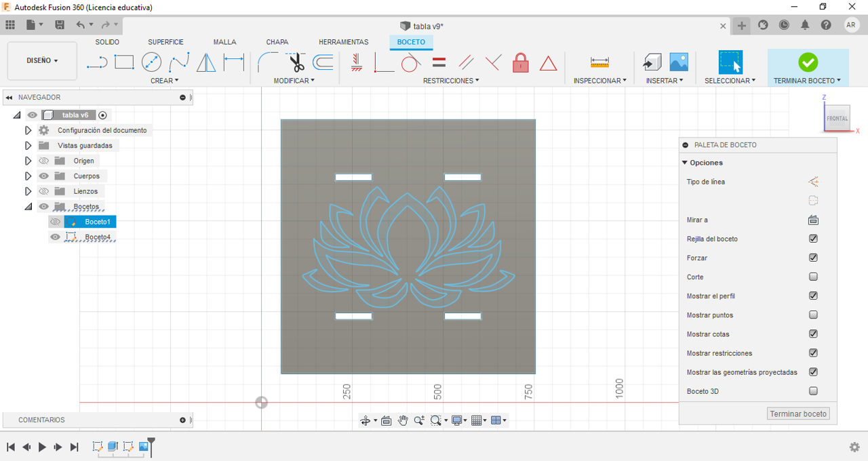Toggle Mostrar restricciones checkbox
This screenshot has width=868, height=461.
[x=813, y=353]
